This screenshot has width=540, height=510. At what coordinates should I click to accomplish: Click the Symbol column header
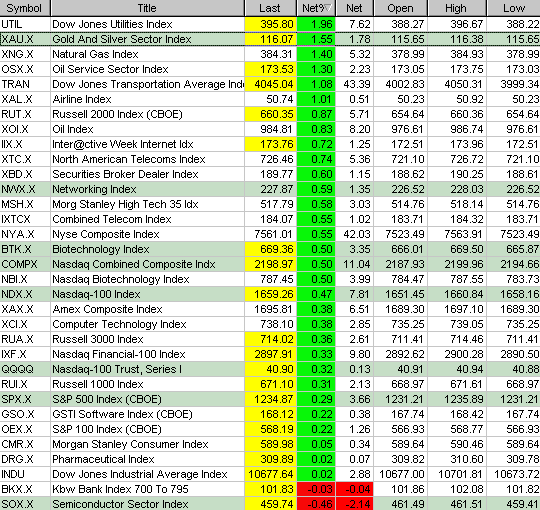(x=25, y=8)
